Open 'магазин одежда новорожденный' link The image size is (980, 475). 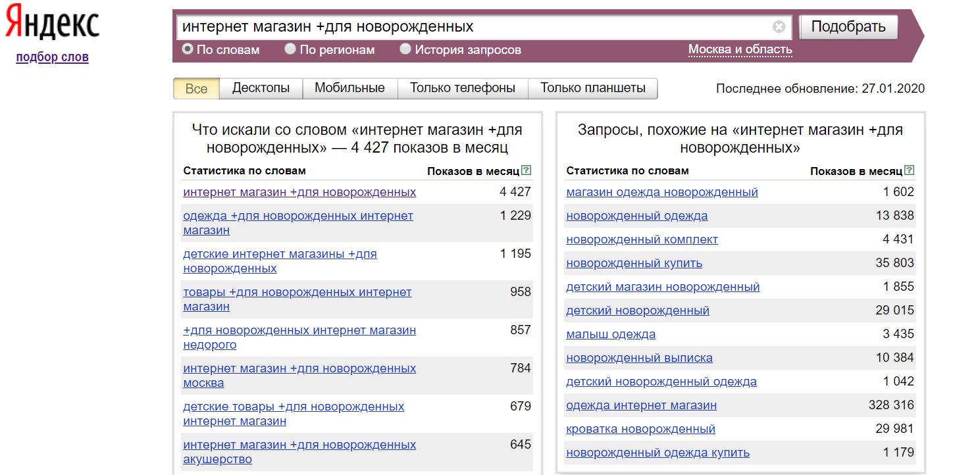tap(662, 192)
